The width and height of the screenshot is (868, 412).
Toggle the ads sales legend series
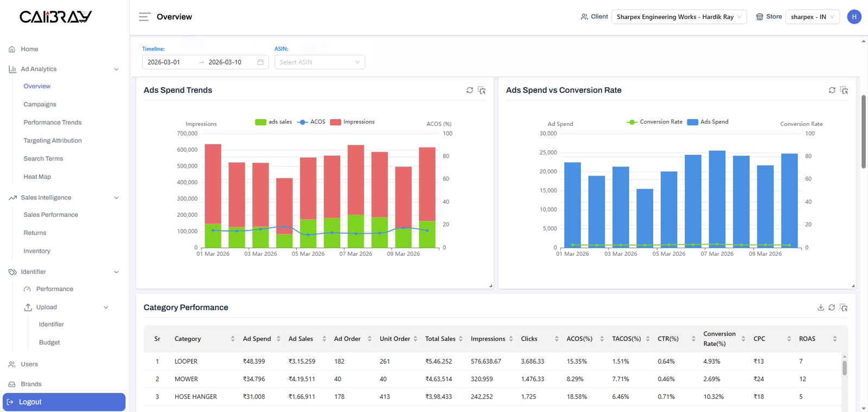pyautogui.click(x=261, y=122)
